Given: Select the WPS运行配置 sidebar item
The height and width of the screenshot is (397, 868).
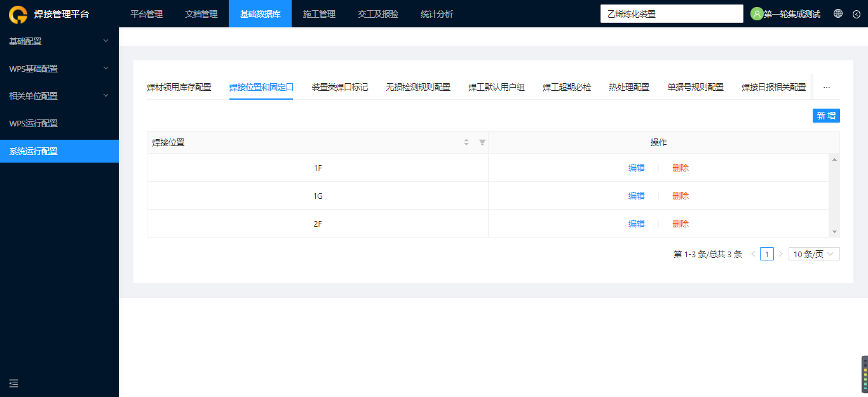Looking at the screenshot, I should pos(59,123).
